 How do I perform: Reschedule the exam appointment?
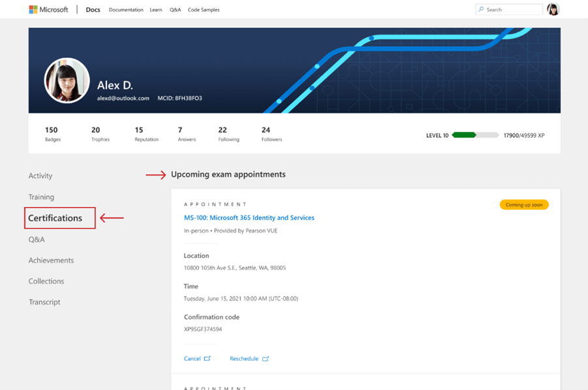pos(244,359)
